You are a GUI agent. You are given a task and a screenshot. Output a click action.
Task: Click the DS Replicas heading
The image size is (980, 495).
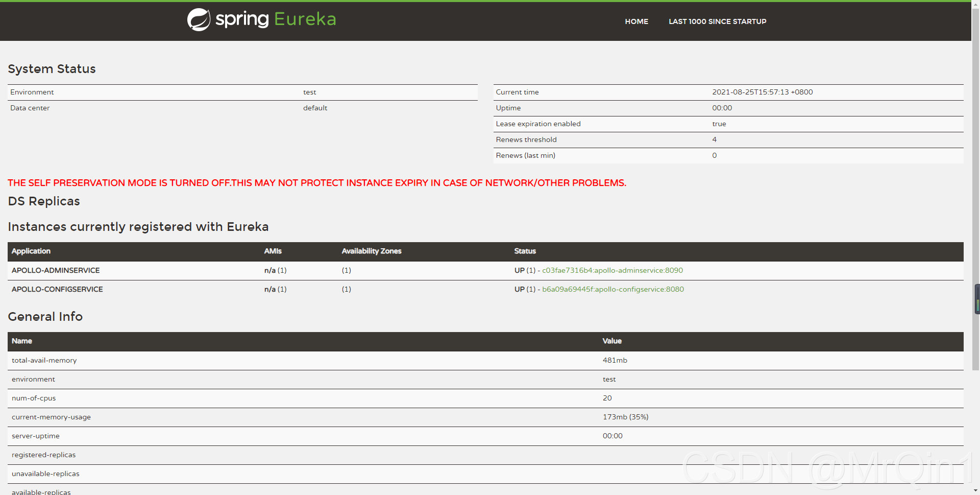44,201
